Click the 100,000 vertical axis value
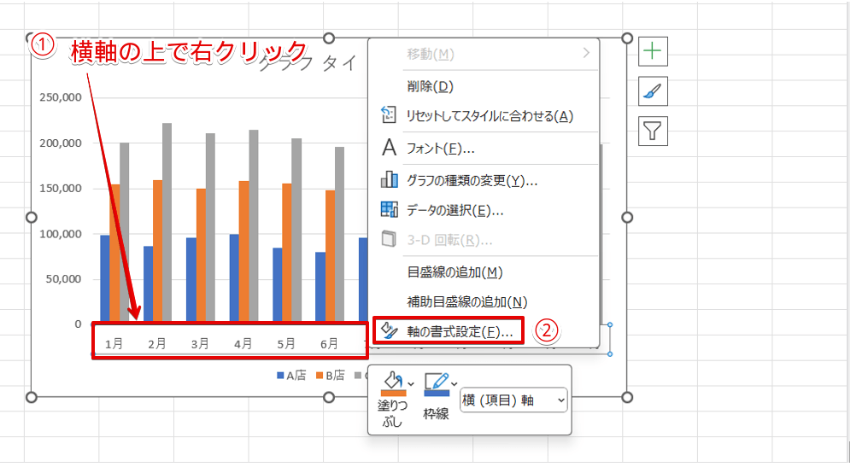The height and width of the screenshot is (467, 868). 61,234
